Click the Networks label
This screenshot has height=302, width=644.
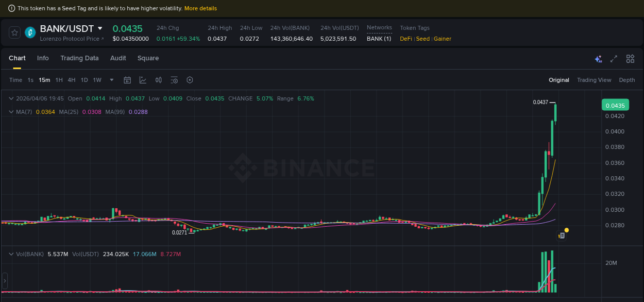click(379, 28)
